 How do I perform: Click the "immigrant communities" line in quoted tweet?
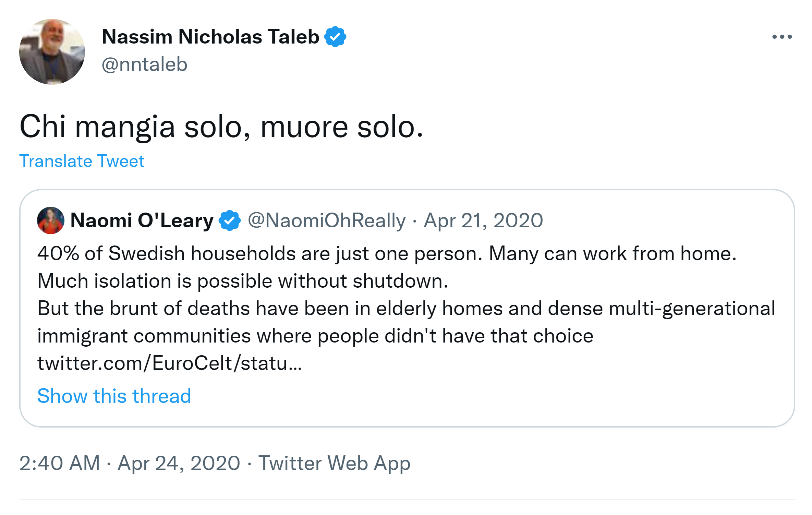pyautogui.click(x=315, y=336)
